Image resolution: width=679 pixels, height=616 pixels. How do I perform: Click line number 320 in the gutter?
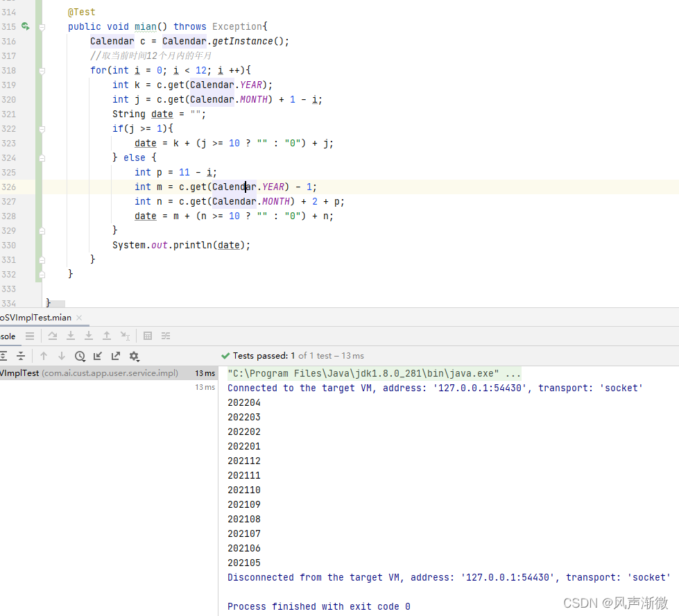8,100
